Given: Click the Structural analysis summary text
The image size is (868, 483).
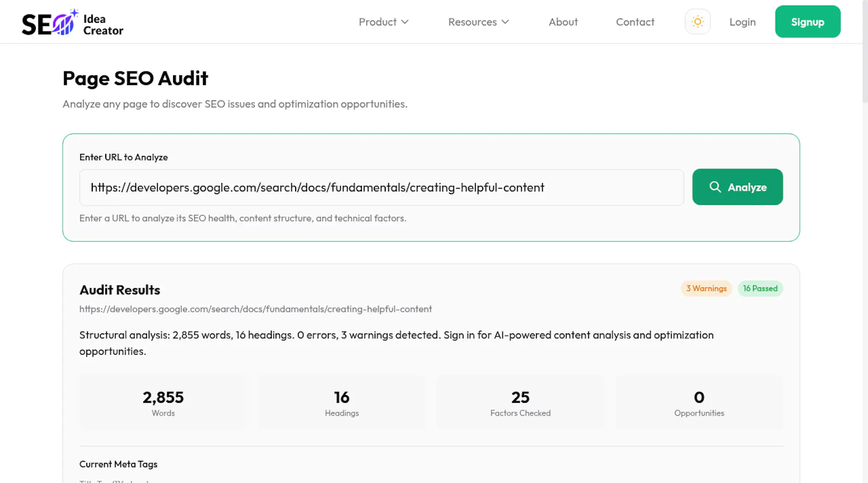Looking at the screenshot, I should click(x=397, y=343).
